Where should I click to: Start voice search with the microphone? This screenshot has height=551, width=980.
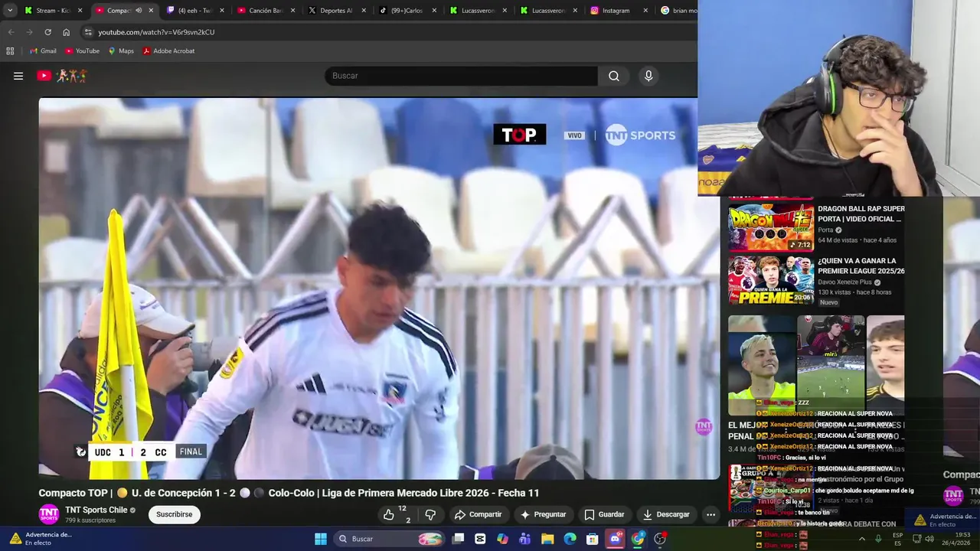click(x=648, y=76)
